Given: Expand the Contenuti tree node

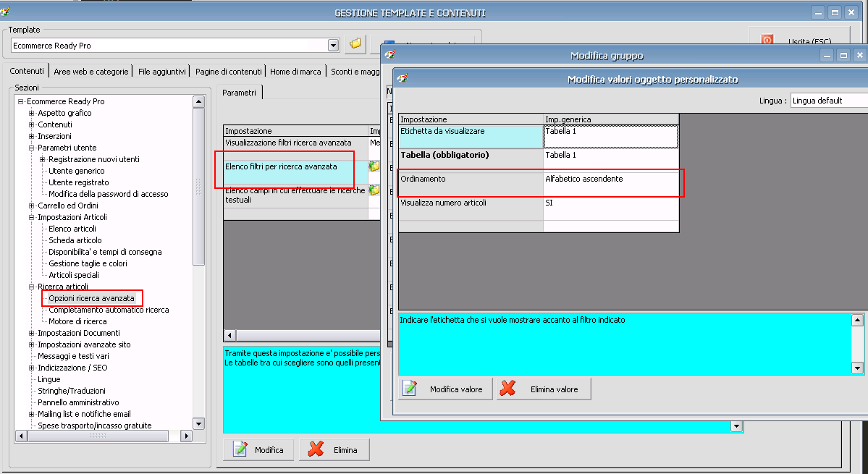Looking at the screenshot, I should (x=32, y=124).
